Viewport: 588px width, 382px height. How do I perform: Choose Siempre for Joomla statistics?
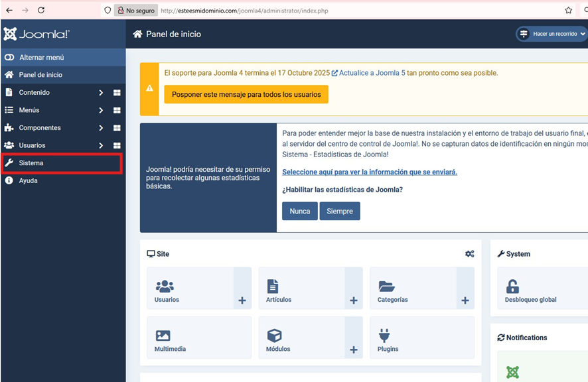tap(340, 211)
